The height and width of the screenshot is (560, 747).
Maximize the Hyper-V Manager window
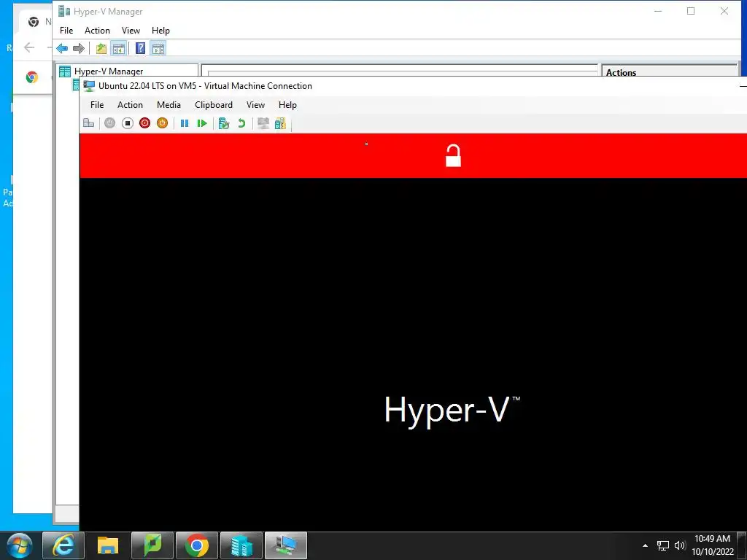[691, 11]
